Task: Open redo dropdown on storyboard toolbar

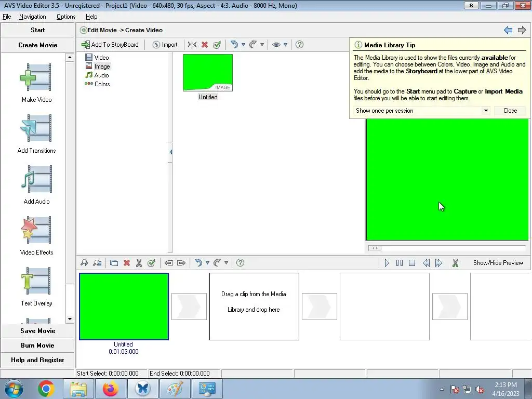Action: pos(226,262)
